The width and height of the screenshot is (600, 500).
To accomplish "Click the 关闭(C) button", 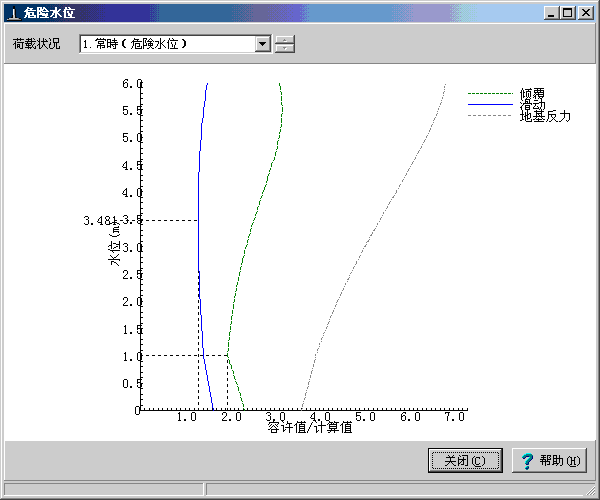I will pos(465,460).
